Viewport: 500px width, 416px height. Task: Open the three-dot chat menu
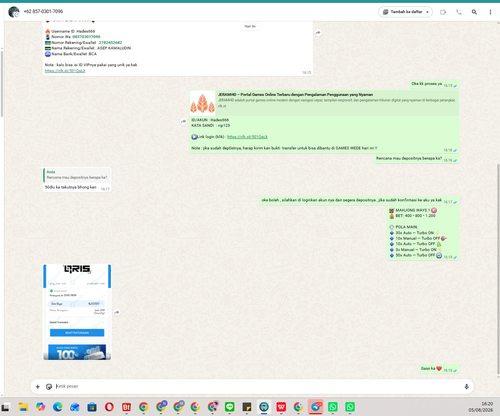pyautogui.click(x=490, y=12)
